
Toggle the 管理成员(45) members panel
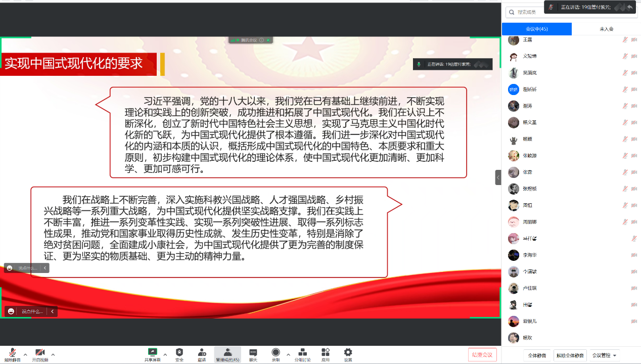tap(227, 352)
